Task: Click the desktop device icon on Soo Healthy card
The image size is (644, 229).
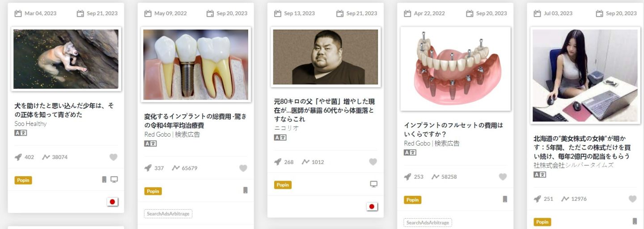Action: [114, 180]
